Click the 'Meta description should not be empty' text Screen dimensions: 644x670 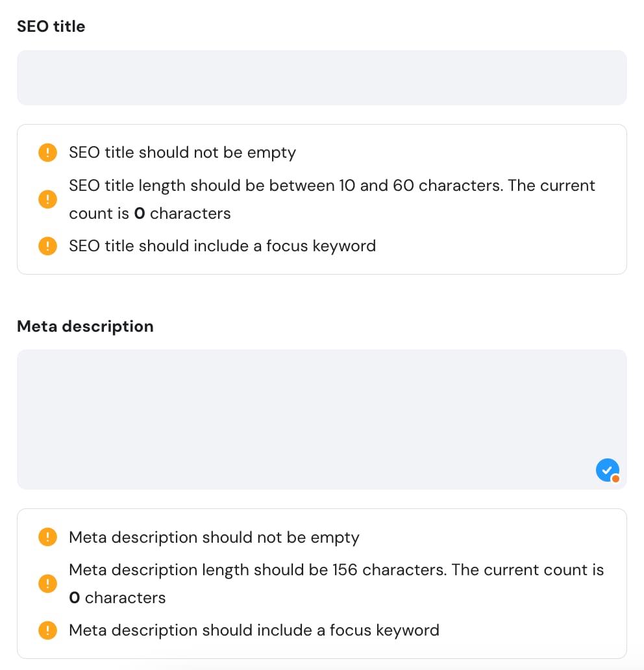tap(214, 538)
